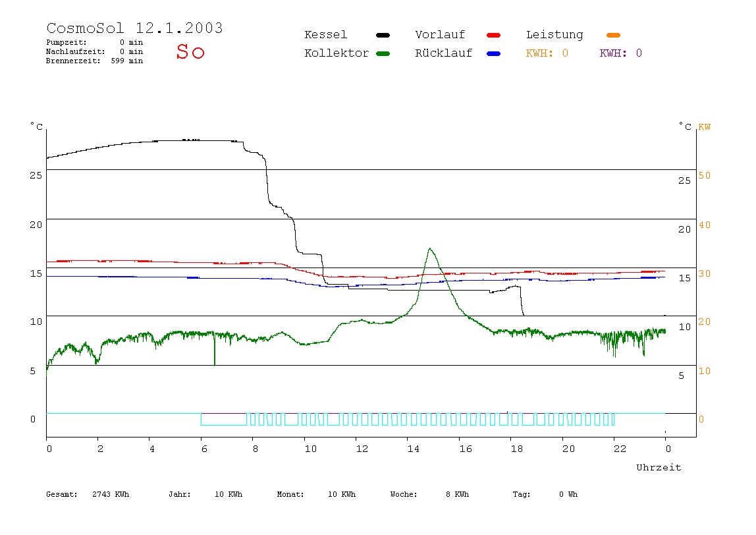Click the orange Leistung legend swatch
The width and height of the screenshot is (756, 535).
tap(613, 35)
